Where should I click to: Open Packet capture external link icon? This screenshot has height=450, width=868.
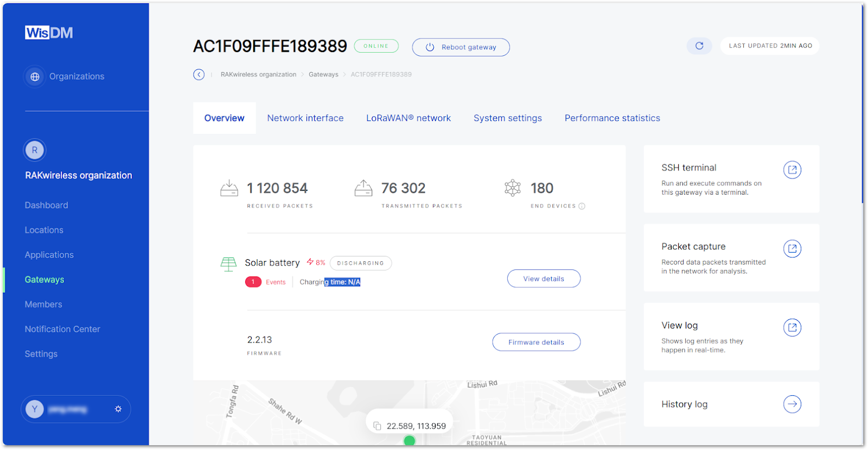(792, 248)
